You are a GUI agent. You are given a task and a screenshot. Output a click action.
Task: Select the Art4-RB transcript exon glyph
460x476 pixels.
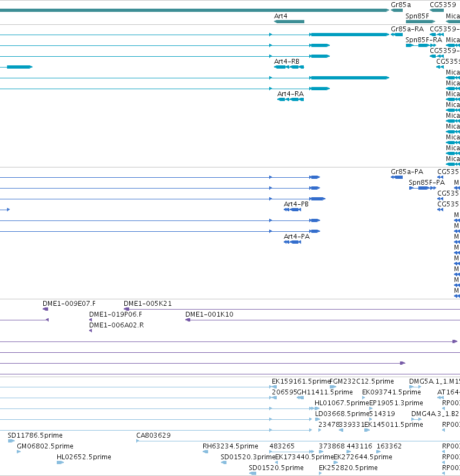289,67
